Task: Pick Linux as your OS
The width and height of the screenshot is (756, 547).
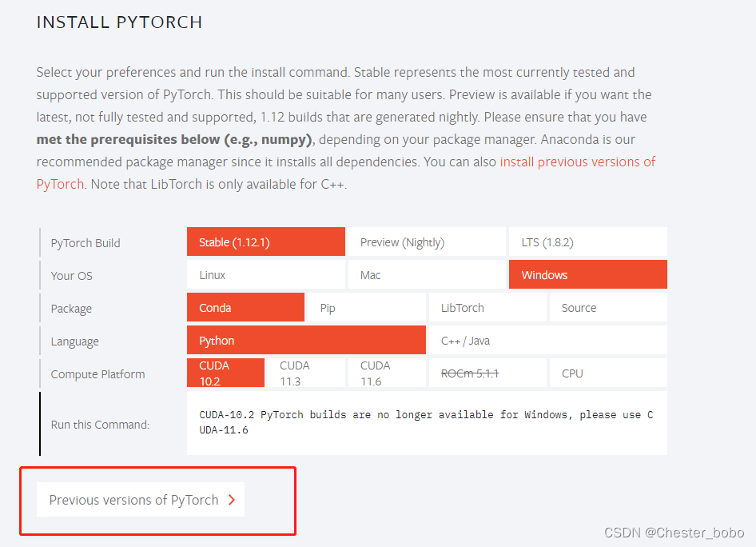Action: tap(265, 275)
